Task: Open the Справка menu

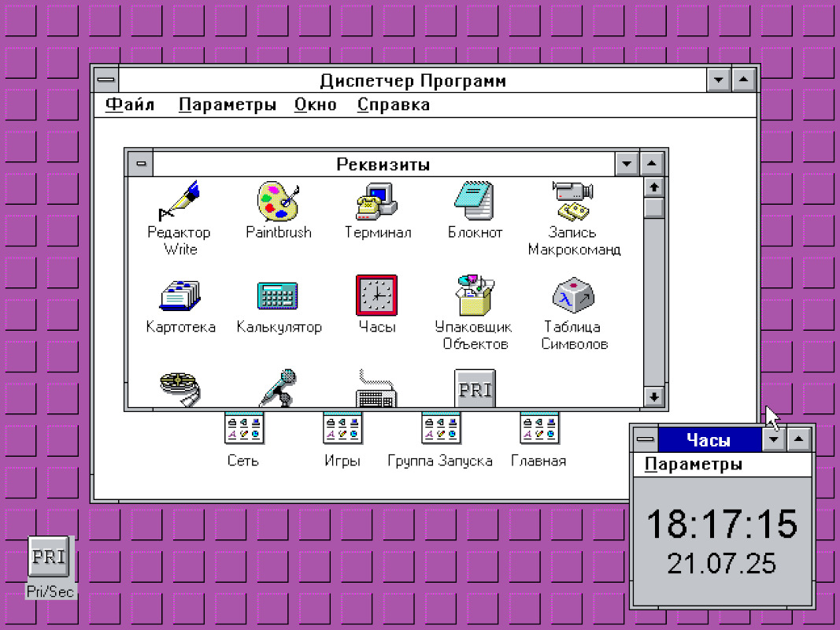Action: pyautogui.click(x=394, y=105)
